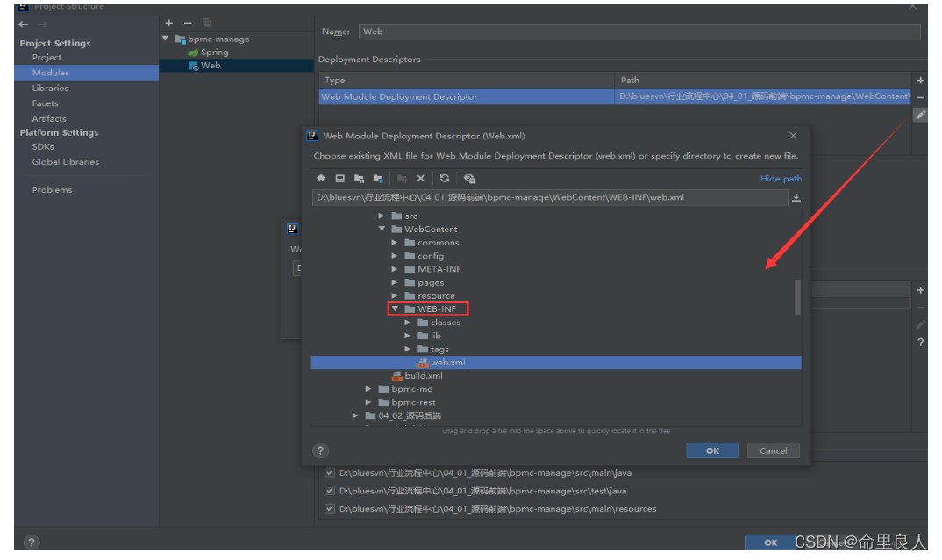
Task: Open the Libraries settings section
Action: (51, 89)
